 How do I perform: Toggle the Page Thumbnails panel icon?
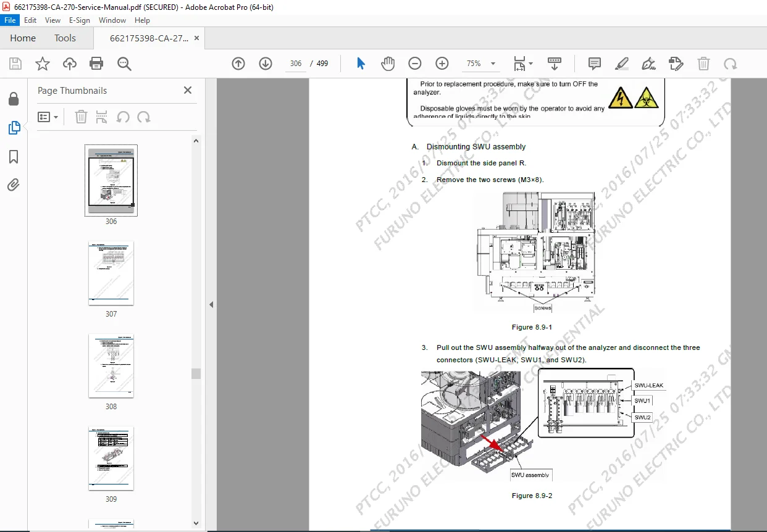point(14,128)
